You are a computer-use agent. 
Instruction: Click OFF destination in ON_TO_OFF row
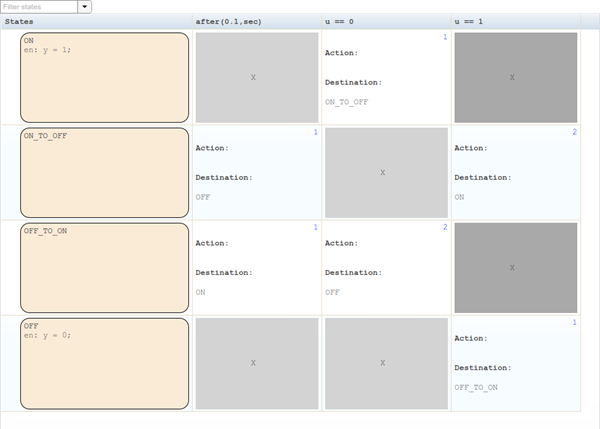pos(203,197)
